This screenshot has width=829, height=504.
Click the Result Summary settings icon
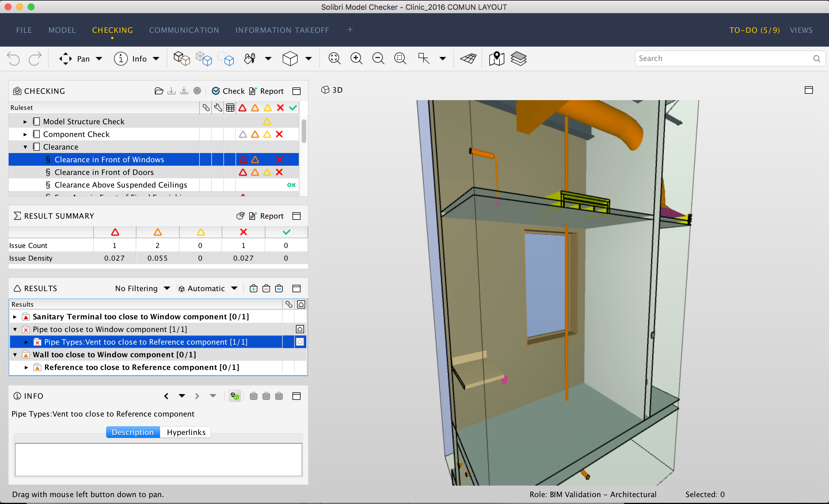click(x=240, y=216)
